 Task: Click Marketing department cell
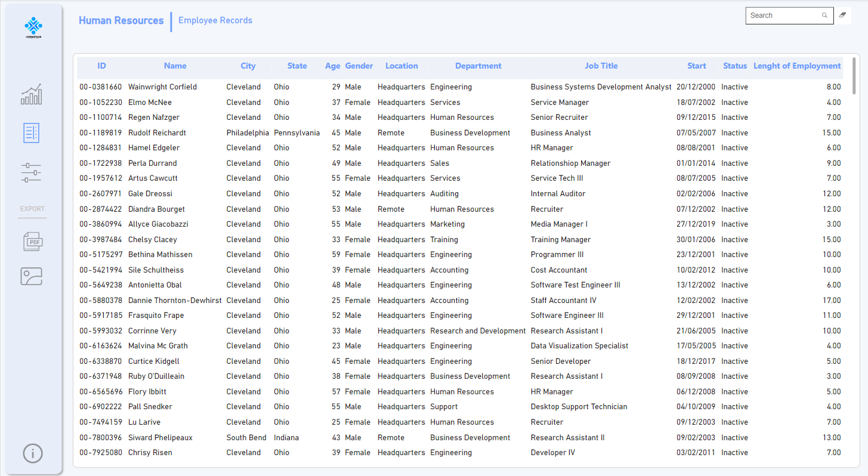(x=447, y=224)
